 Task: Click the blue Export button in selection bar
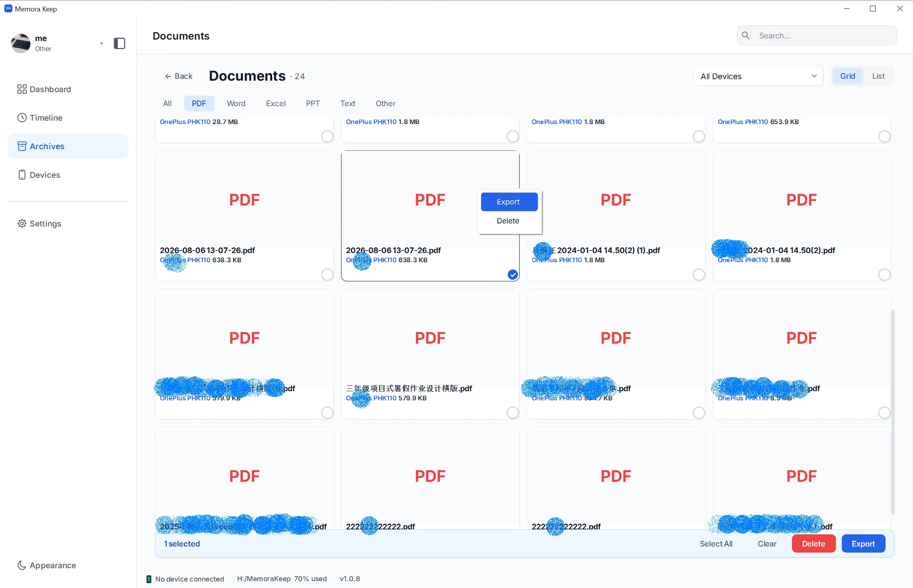(x=863, y=543)
